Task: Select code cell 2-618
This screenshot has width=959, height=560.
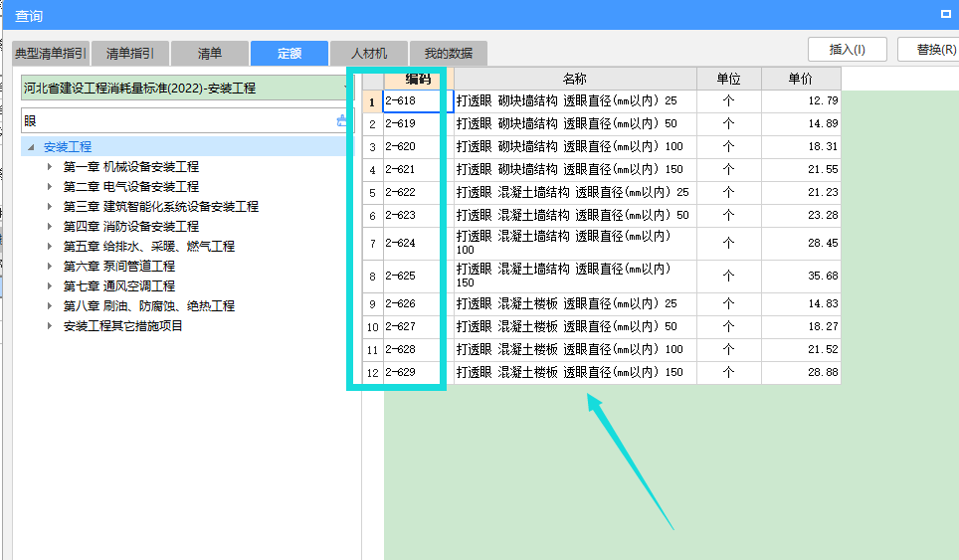Action: click(419, 100)
